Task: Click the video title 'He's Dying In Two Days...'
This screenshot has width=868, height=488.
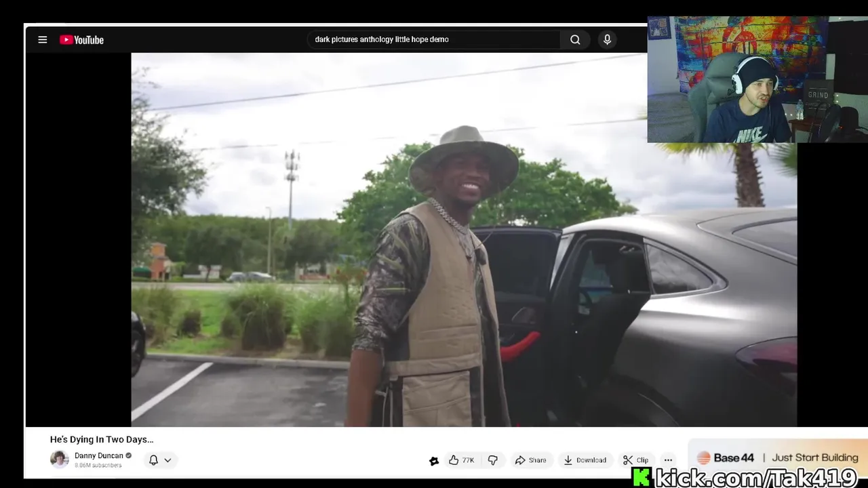Action: [102, 439]
